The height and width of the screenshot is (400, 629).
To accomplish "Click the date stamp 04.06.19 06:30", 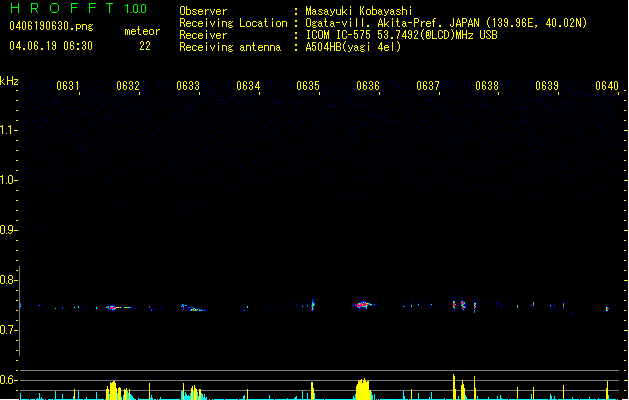I will [51, 46].
